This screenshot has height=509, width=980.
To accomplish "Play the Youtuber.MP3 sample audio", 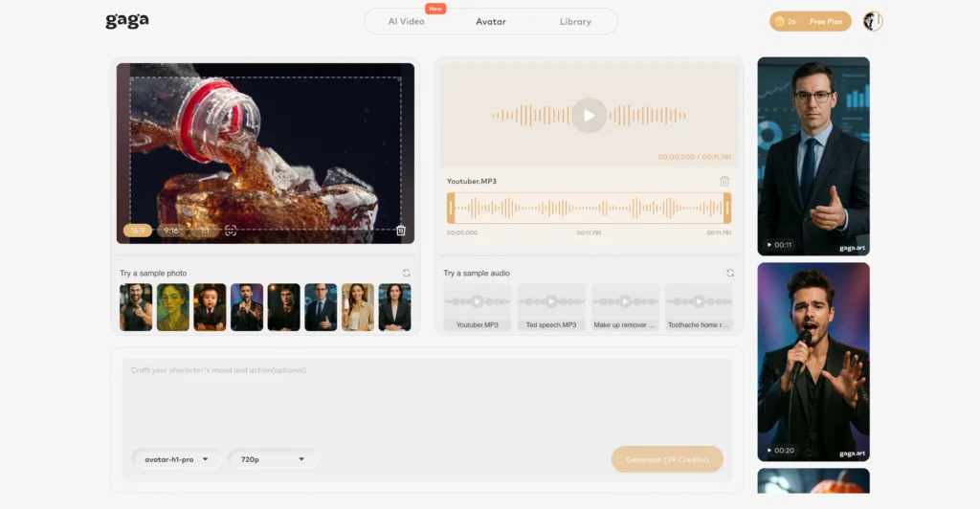I will coord(478,301).
